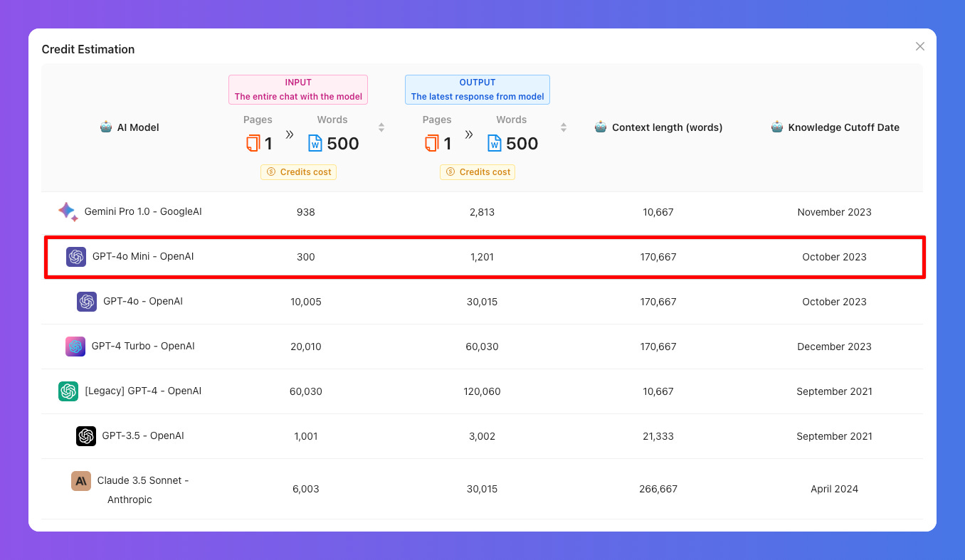The image size is (965, 560).
Task: Click the robot icon beside Context length header
Action: [x=600, y=127]
